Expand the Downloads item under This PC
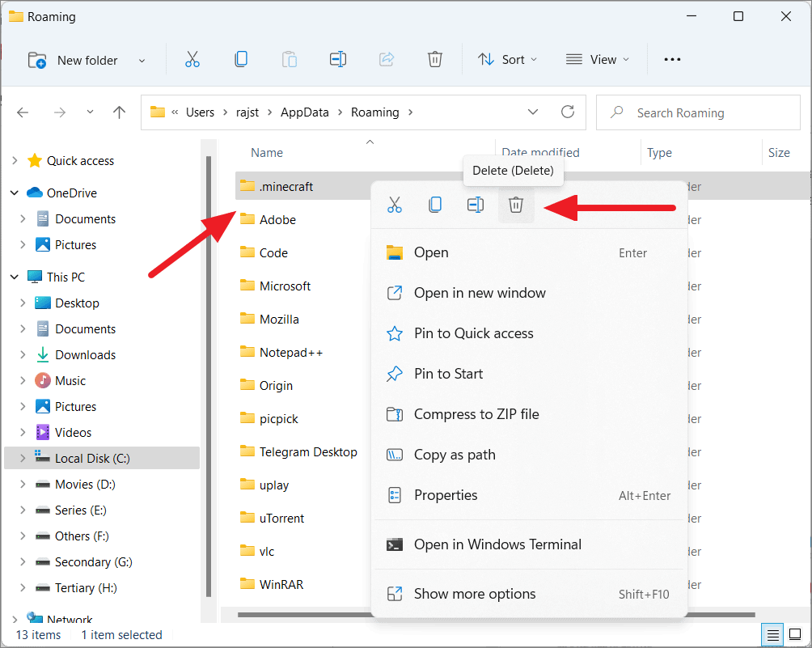Viewport: 812px width, 648px height. point(24,354)
